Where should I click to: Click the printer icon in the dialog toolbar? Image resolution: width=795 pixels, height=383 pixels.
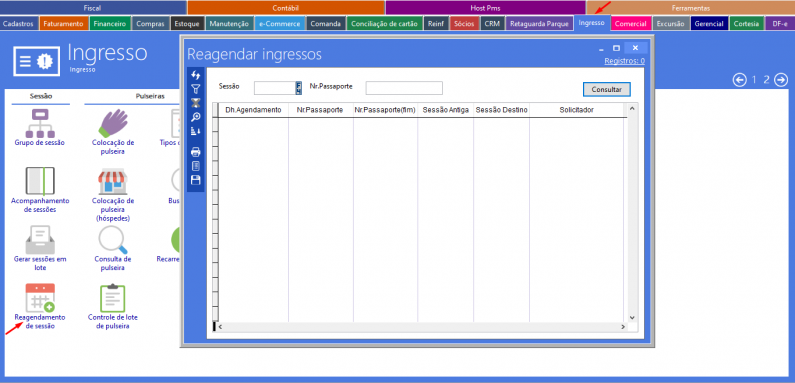[x=195, y=152]
